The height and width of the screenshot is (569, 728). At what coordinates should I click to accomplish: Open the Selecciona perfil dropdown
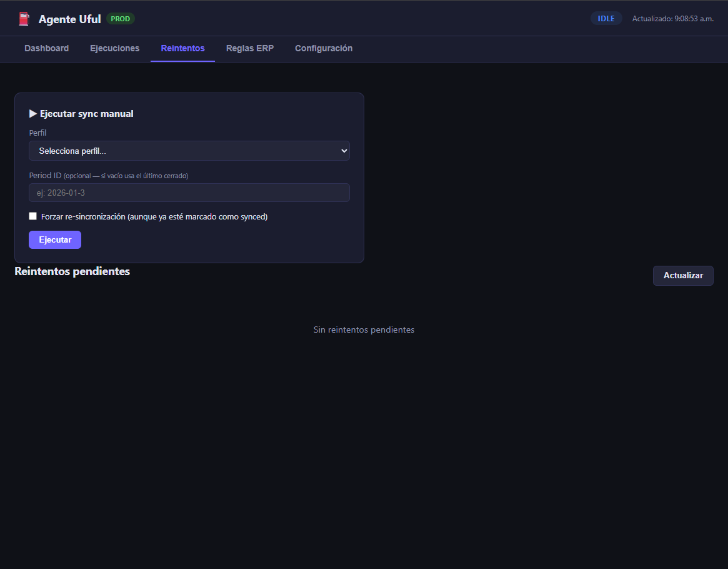[x=189, y=151]
